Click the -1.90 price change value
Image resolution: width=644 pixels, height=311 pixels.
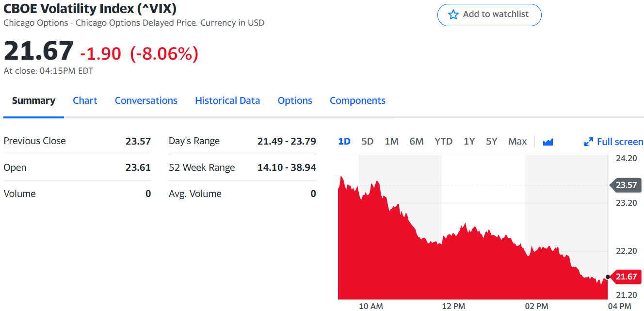coord(100,53)
